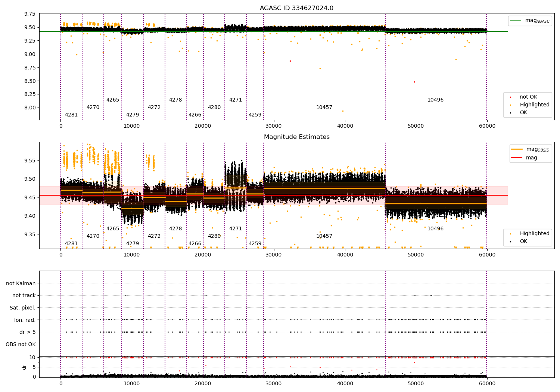Click the red "mag" legend line
Screen dimensions: 560x392
tap(517, 158)
